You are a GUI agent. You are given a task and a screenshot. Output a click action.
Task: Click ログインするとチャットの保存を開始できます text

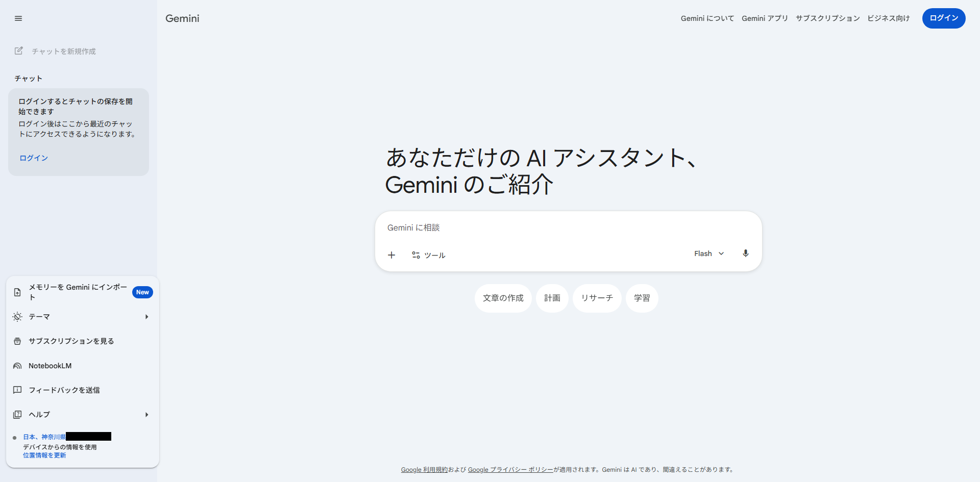[x=76, y=107]
